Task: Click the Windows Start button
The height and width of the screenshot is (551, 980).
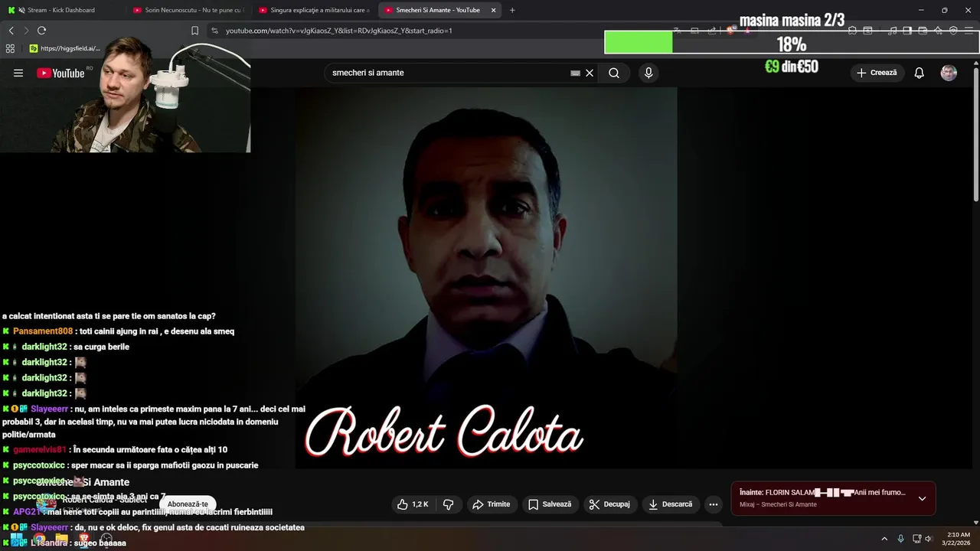Action: click(16, 540)
